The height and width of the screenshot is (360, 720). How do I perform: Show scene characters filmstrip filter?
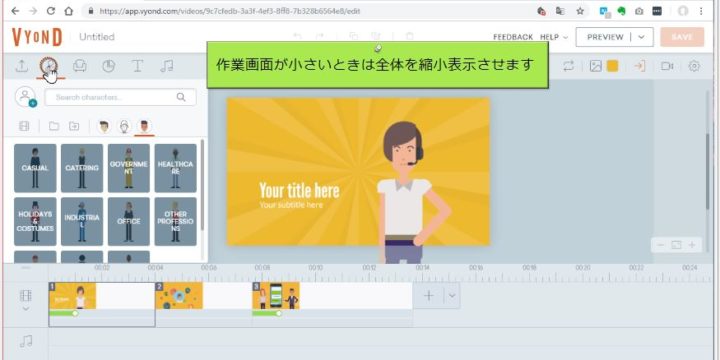point(24,126)
